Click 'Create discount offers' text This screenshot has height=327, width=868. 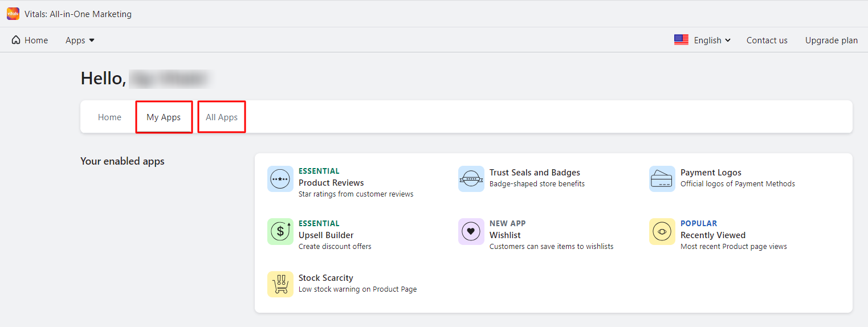click(x=335, y=246)
